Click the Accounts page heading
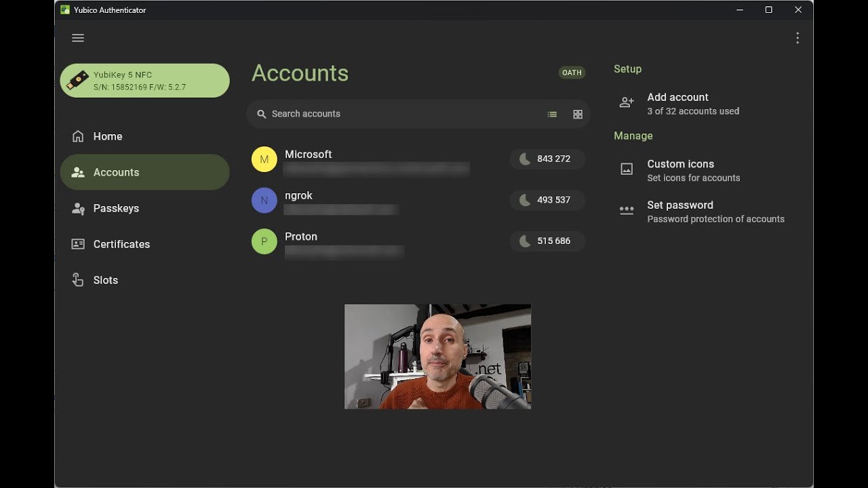The width and height of the screenshot is (868, 488). (x=300, y=73)
